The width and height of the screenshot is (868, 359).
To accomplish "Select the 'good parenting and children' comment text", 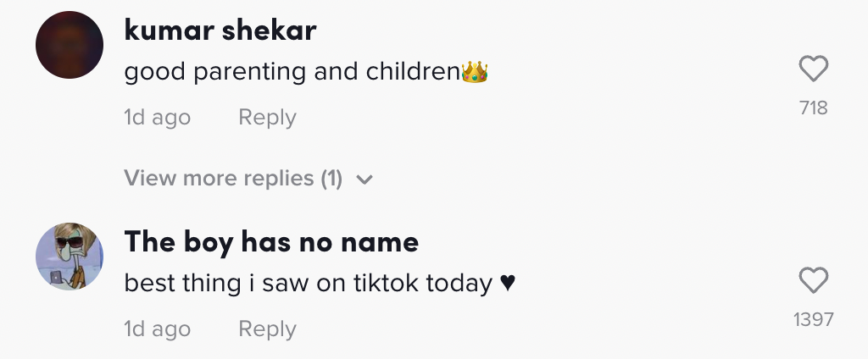I will coord(292,73).
